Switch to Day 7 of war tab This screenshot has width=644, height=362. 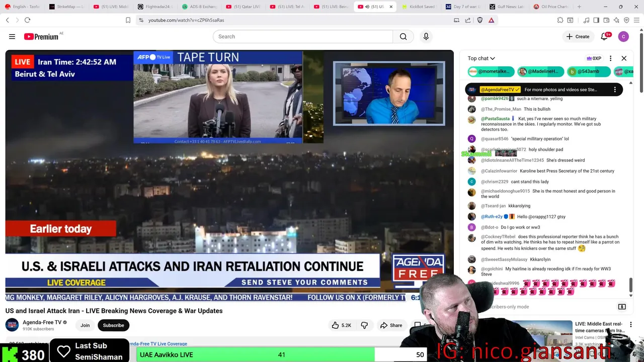462,7
